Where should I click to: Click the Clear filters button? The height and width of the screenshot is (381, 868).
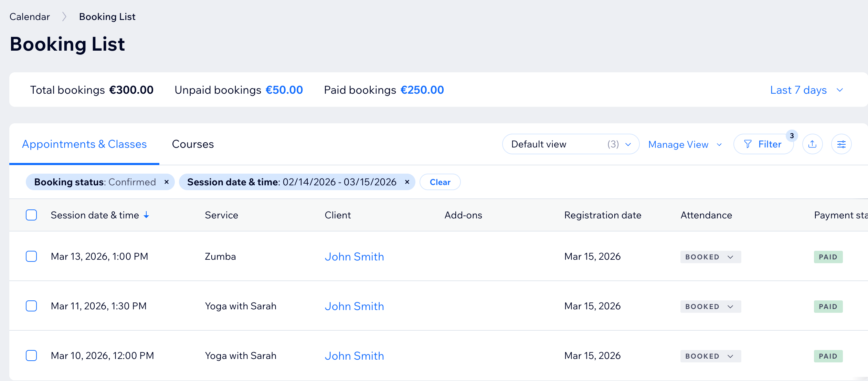(x=440, y=182)
